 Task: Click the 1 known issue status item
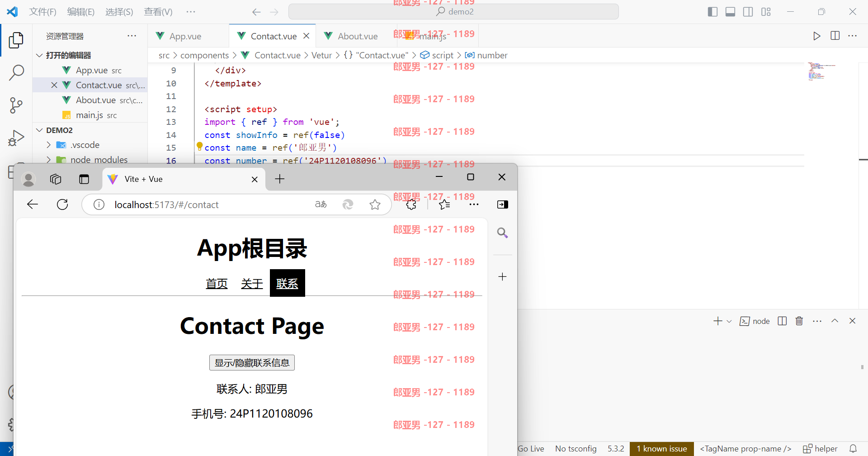pyautogui.click(x=662, y=449)
